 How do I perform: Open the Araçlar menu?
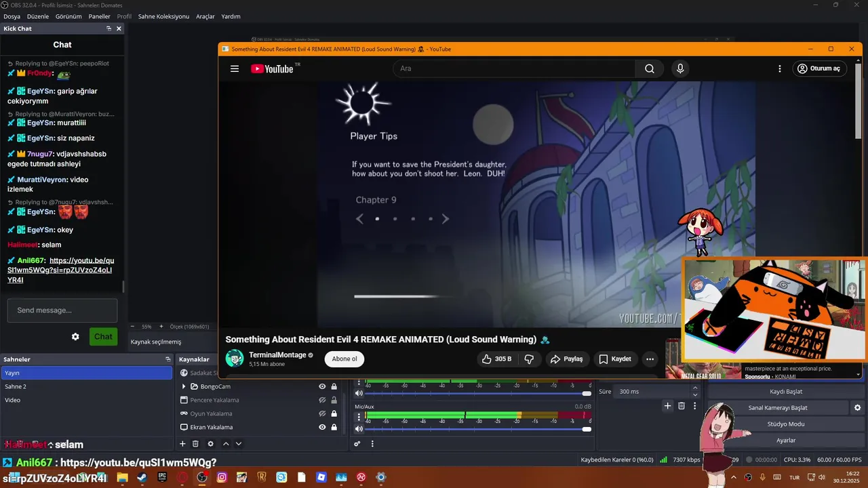point(205,16)
